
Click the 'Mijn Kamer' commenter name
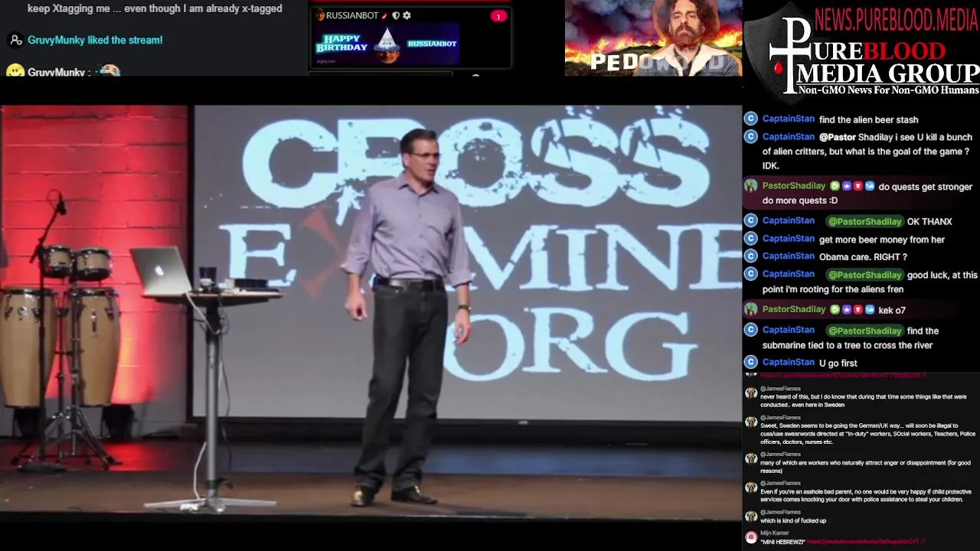(x=774, y=533)
